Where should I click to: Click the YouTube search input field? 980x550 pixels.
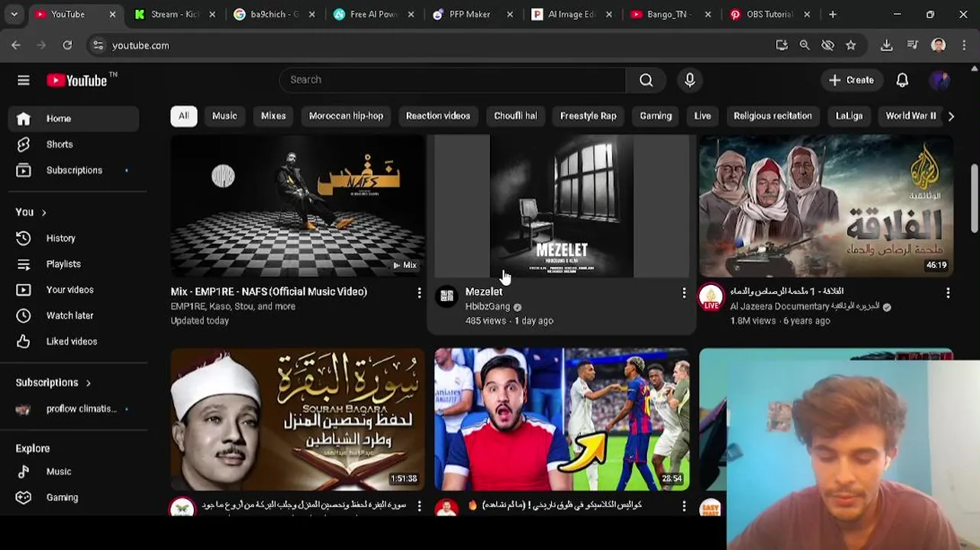(453, 80)
